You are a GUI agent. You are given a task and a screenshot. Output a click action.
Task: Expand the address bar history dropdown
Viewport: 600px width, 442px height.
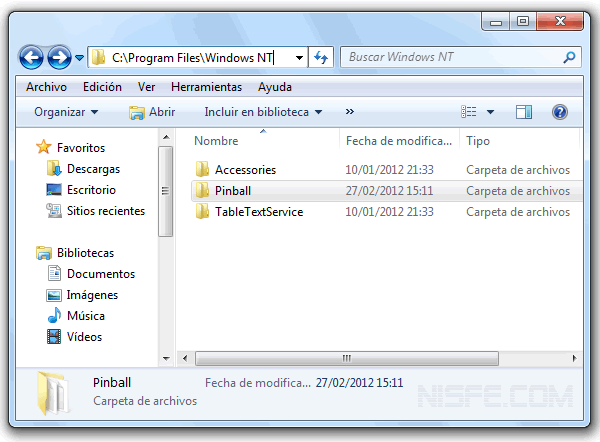[x=299, y=58]
